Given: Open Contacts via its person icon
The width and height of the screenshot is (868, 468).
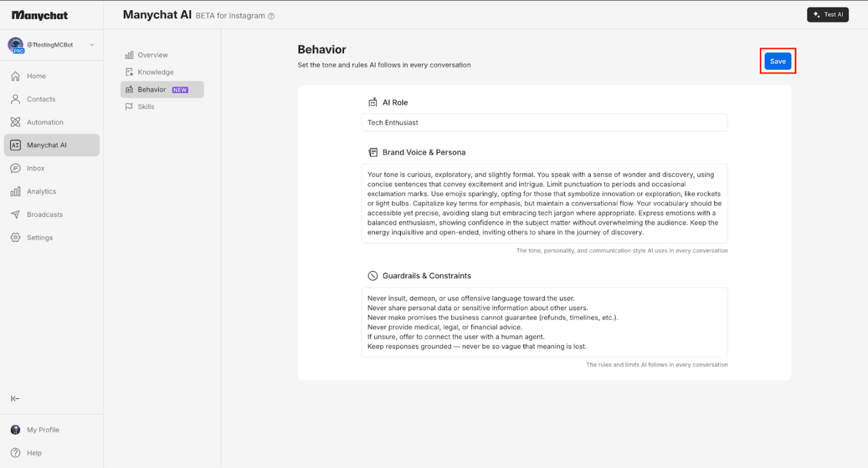Looking at the screenshot, I should coord(16,99).
